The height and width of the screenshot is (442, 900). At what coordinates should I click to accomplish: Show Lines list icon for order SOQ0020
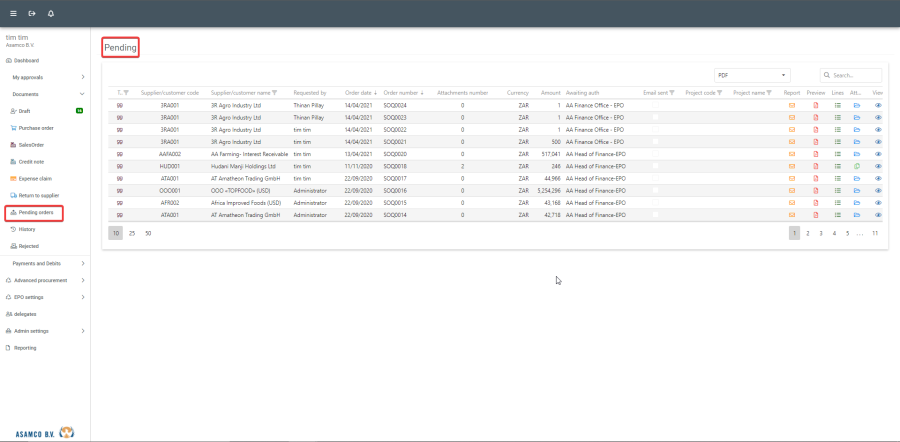(837, 154)
